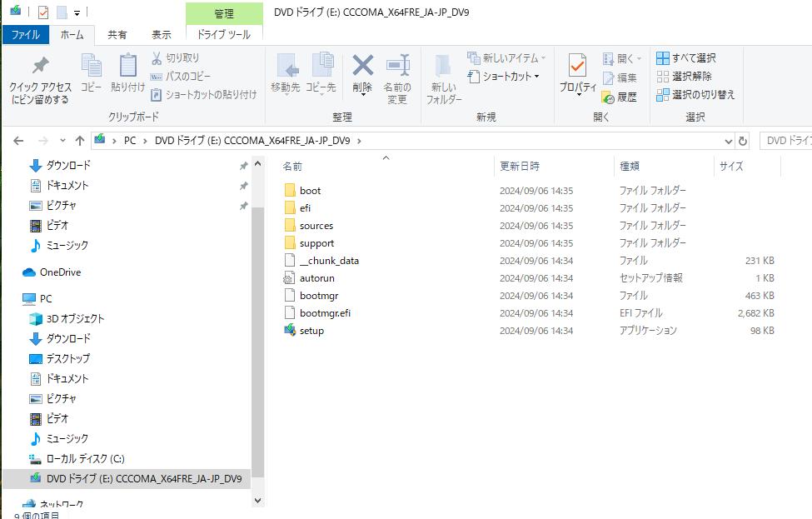Select Desktop (デスクトップ) in navigation pane
The height and width of the screenshot is (519, 812).
click(x=67, y=358)
